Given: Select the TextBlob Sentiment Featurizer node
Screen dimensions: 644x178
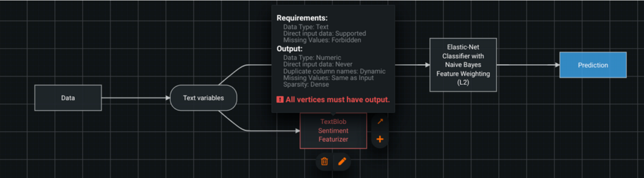Looking at the screenshot, I should [x=333, y=131].
